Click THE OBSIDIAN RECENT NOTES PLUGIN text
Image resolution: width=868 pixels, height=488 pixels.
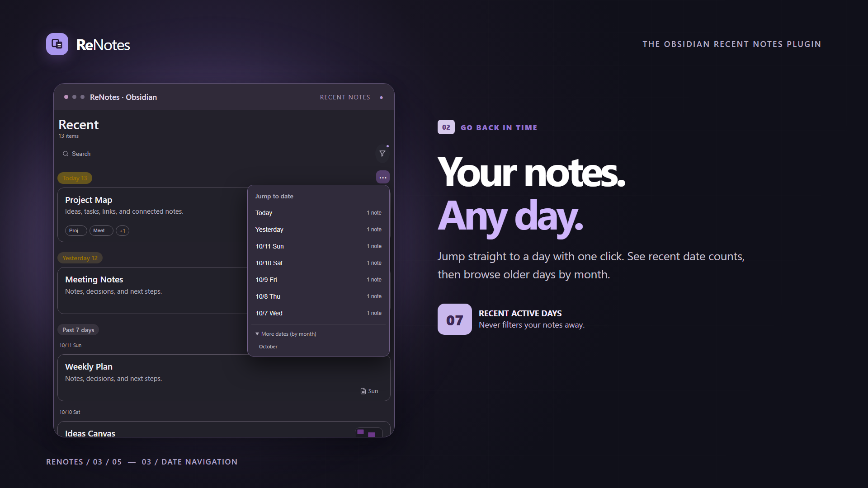[732, 44]
